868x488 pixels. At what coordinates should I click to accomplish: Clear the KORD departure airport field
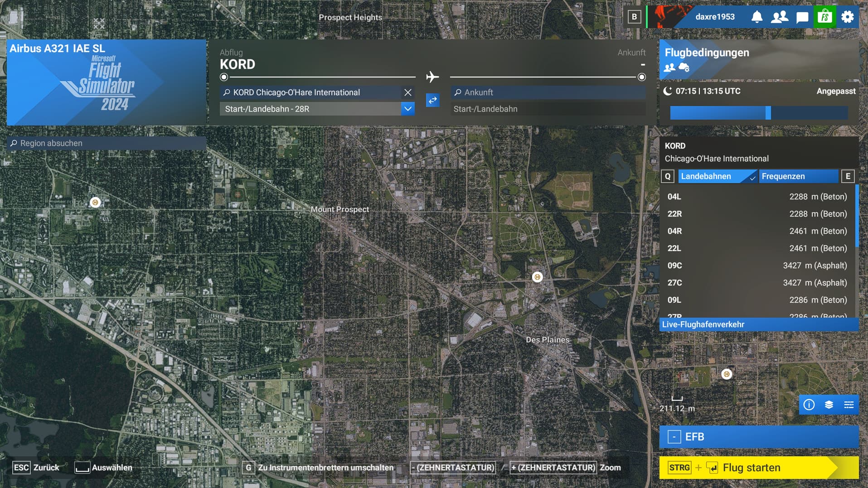[x=407, y=92]
